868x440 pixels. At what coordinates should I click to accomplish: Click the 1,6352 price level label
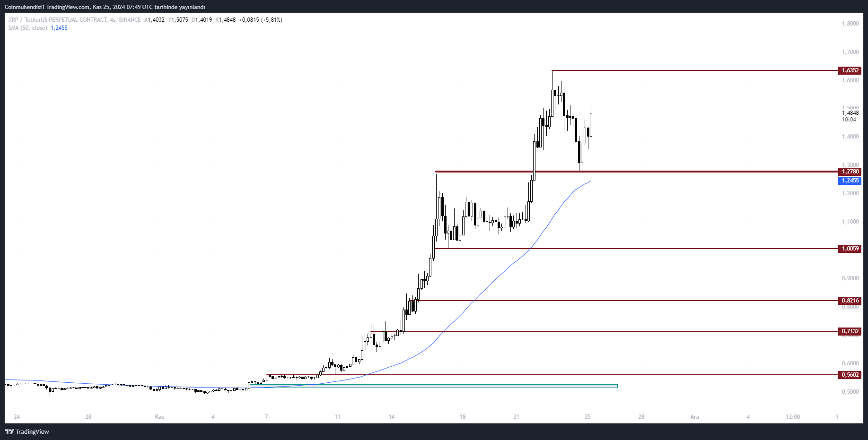pyautogui.click(x=850, y=70)
